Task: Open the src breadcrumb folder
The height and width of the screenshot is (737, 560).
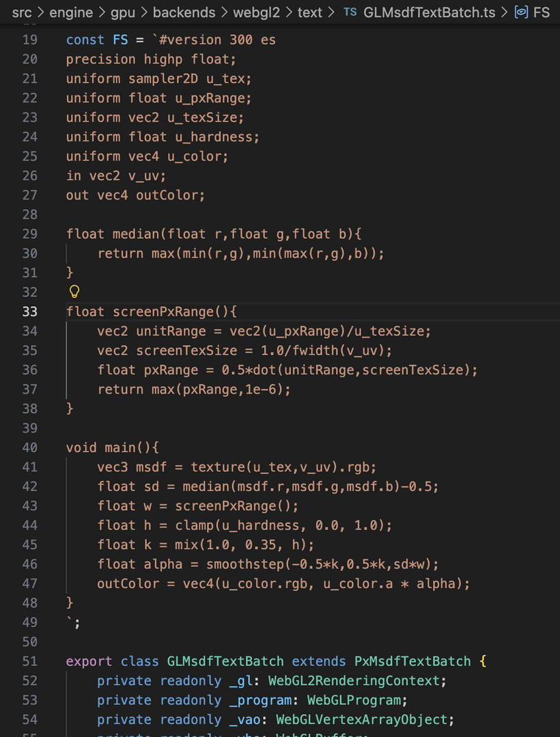Action: (22, 12)
